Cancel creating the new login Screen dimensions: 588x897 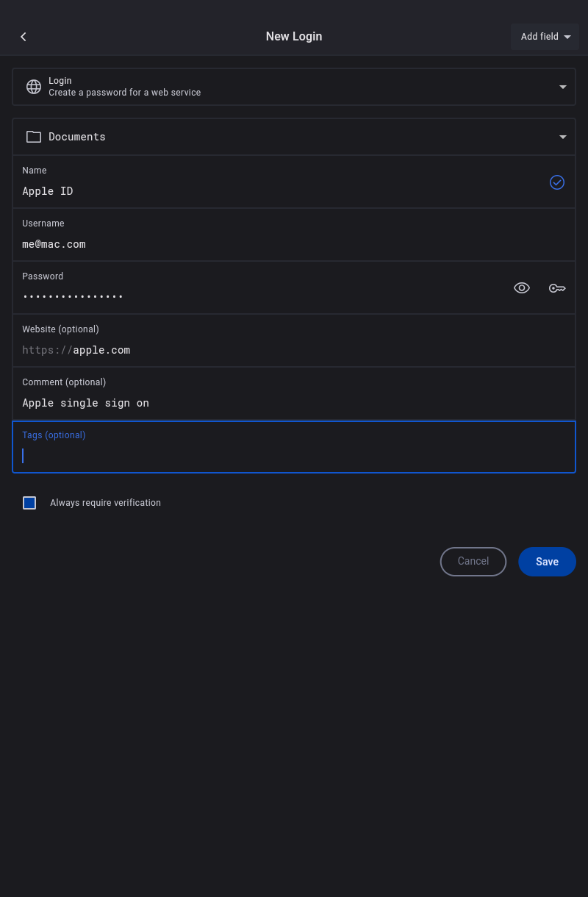coord(473,562)
